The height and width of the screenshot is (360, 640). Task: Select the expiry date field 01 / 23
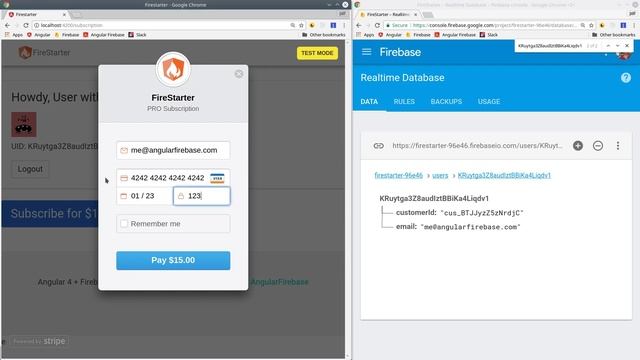tap(145, 196)
